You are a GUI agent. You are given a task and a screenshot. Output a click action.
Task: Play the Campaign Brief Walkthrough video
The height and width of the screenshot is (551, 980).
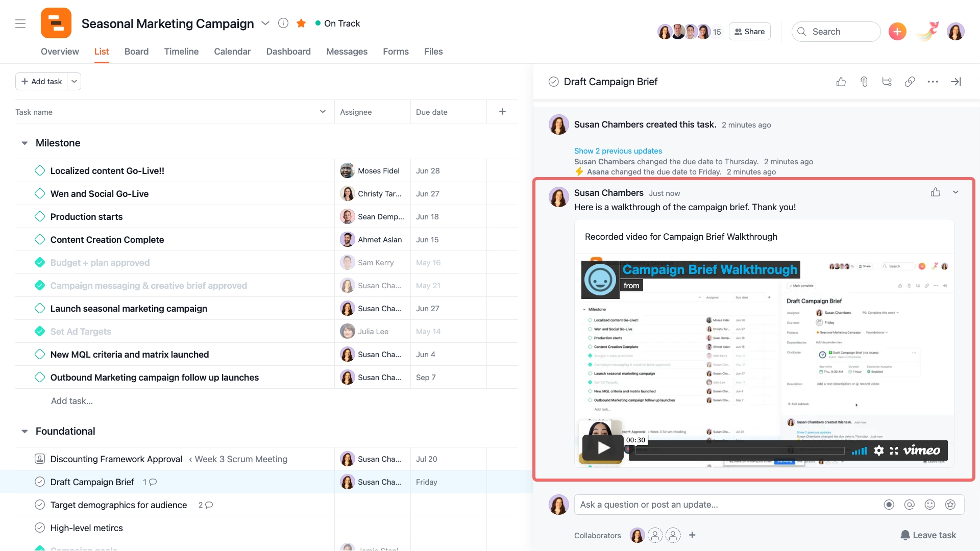pyautogui.click(x=603, y=448)
